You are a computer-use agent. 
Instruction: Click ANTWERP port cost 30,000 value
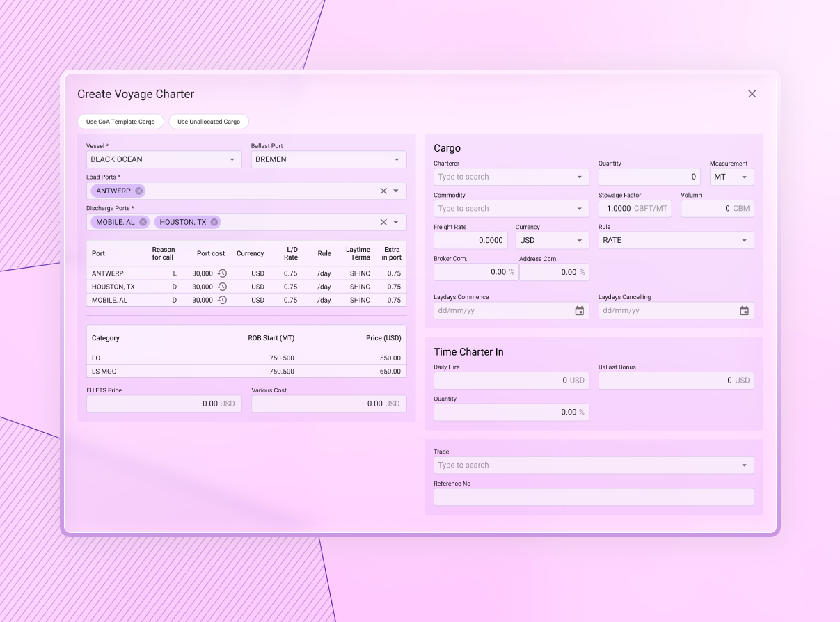click(203, 273)
